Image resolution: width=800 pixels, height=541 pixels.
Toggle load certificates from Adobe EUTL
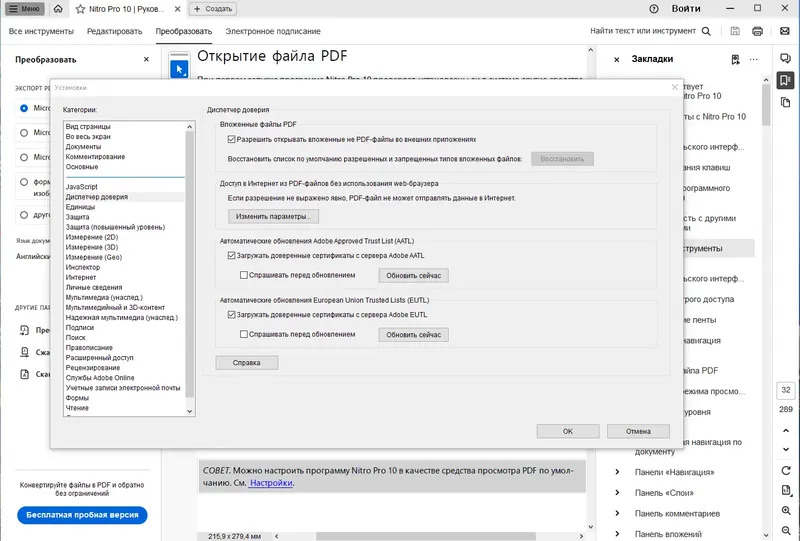232,315
